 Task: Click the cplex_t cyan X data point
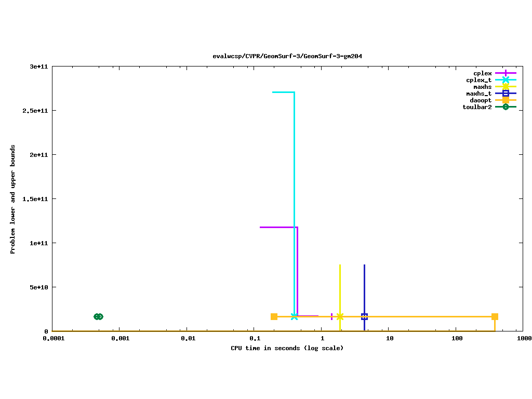coord(295,316)
